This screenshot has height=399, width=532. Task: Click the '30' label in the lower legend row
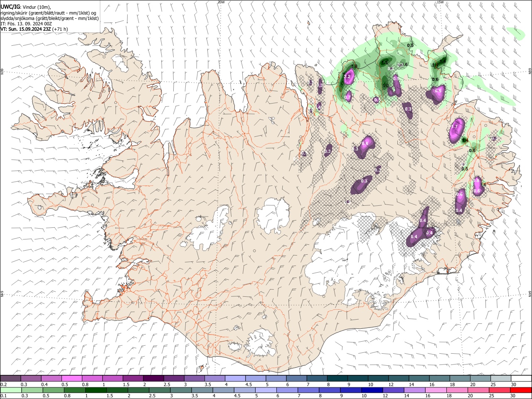[x=513, y=396]
